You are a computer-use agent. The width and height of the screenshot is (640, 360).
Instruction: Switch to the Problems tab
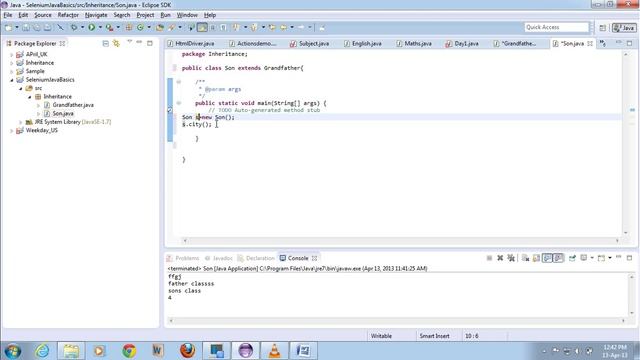coord(183,258)
